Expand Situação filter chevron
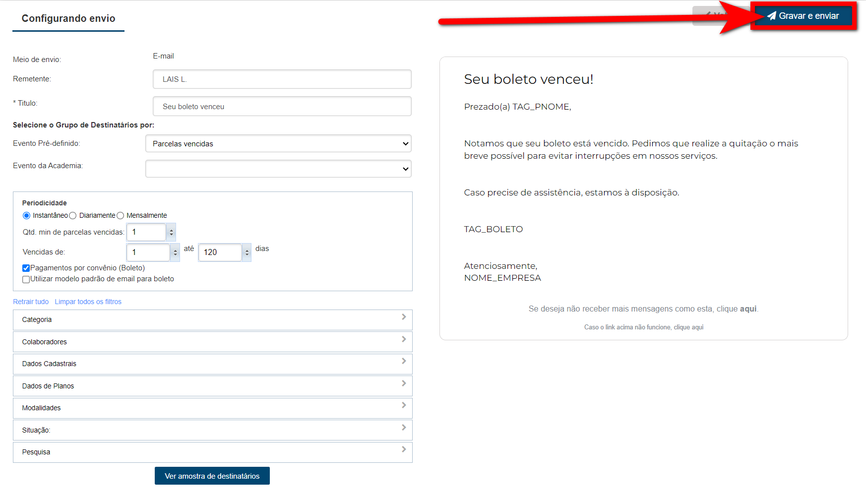 (404, 428)
